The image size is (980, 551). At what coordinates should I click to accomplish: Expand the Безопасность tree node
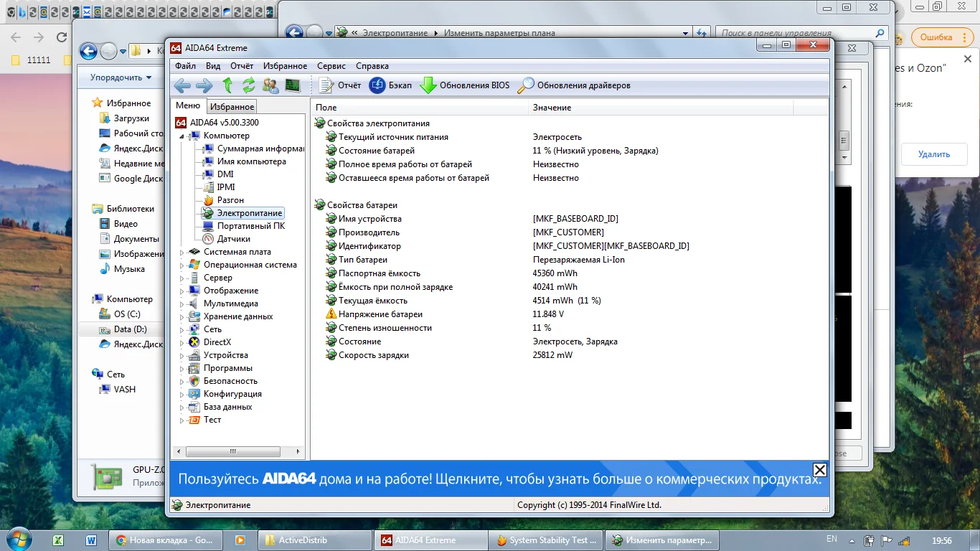click(x=182, y=381)
